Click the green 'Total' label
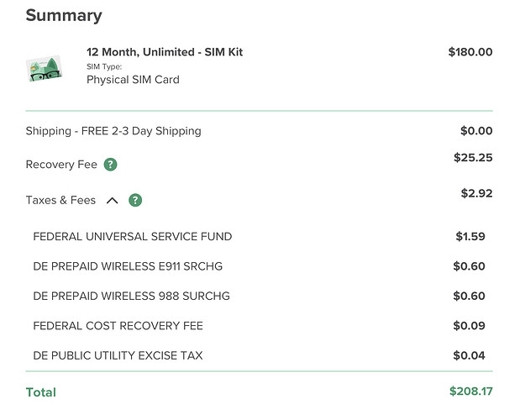This screenshot has height=420, width=520. (x=41, y=392)
